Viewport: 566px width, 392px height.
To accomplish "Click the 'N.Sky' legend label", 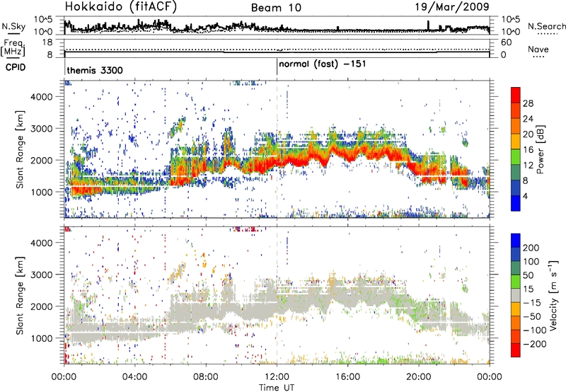I will coord(13,26).
